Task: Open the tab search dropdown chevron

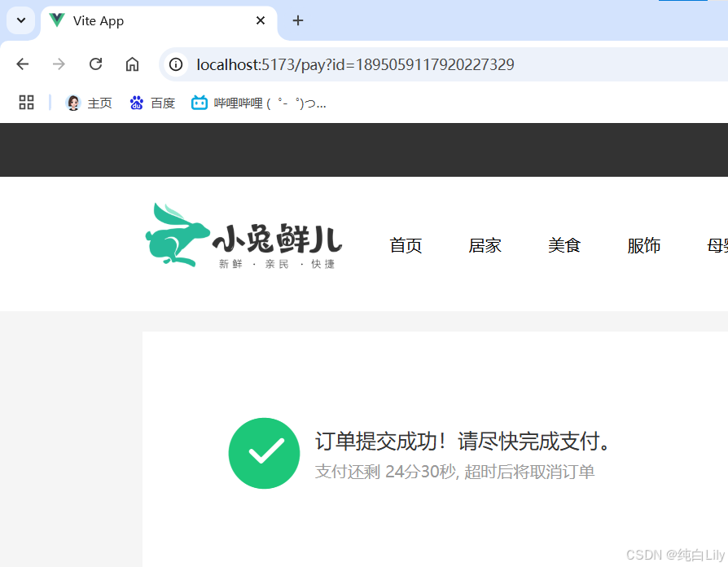Action: coord(20,20)
